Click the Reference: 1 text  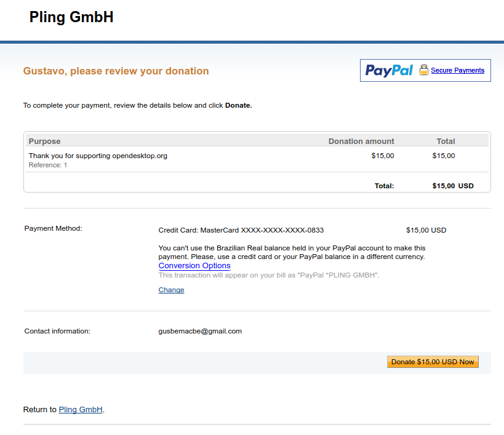pyautogui.click(x=48, y=165)
